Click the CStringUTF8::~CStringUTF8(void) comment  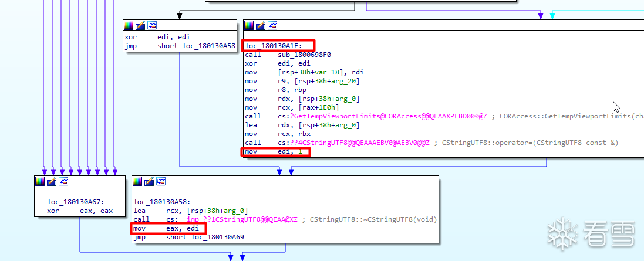(x=373, y=219)
